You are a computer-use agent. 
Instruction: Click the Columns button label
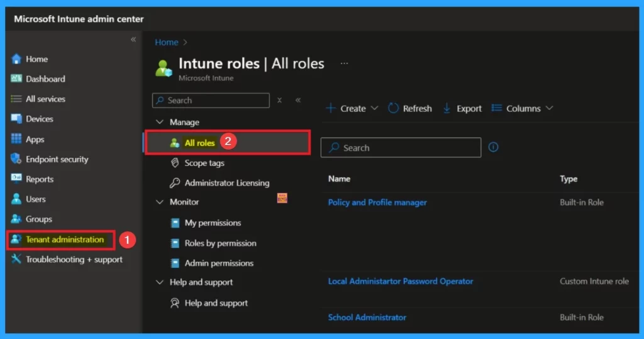[x=523, y=108]
